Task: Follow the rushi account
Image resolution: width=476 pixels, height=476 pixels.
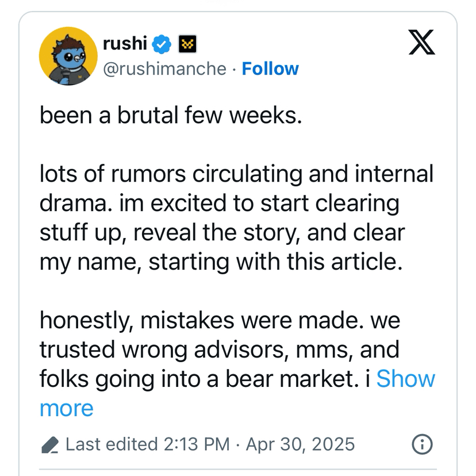Action: [x=270, y=69]
